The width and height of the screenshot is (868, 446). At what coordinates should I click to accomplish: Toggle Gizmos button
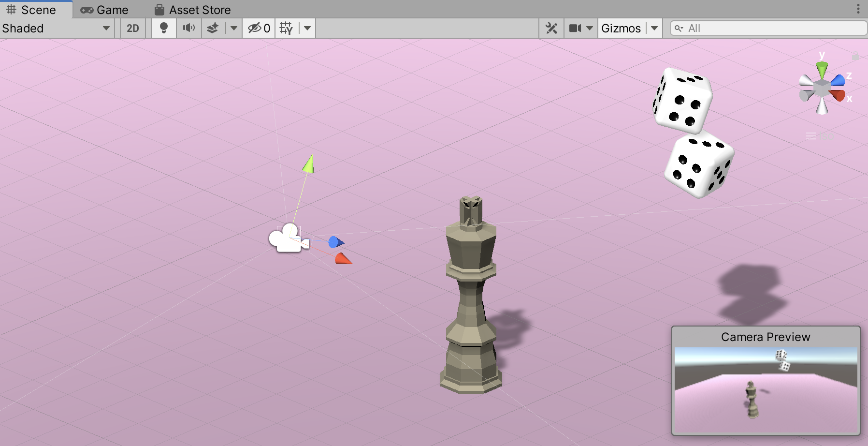pos(621,28)
